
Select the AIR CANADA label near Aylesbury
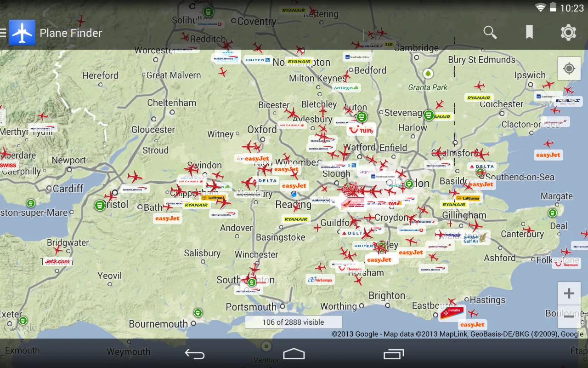[292, 125]
